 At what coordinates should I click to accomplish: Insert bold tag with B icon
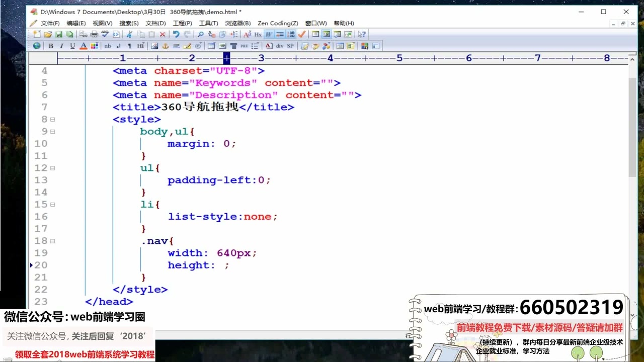point(51,46)
